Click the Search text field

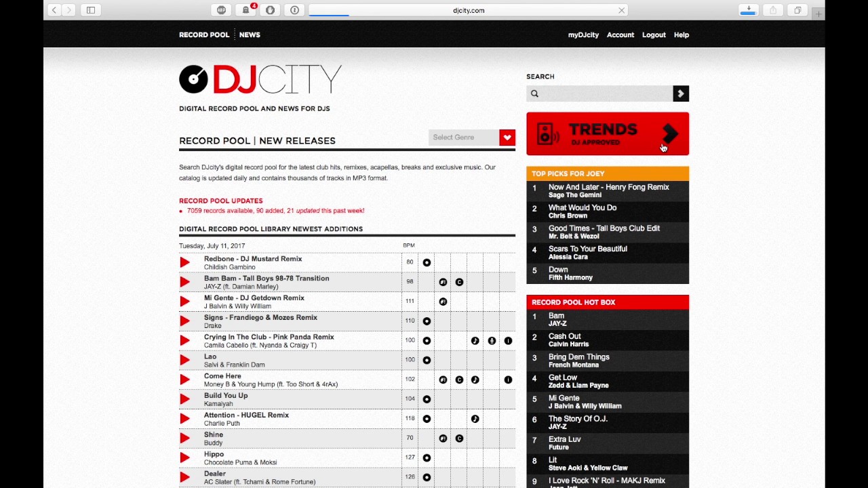[599, 94]
